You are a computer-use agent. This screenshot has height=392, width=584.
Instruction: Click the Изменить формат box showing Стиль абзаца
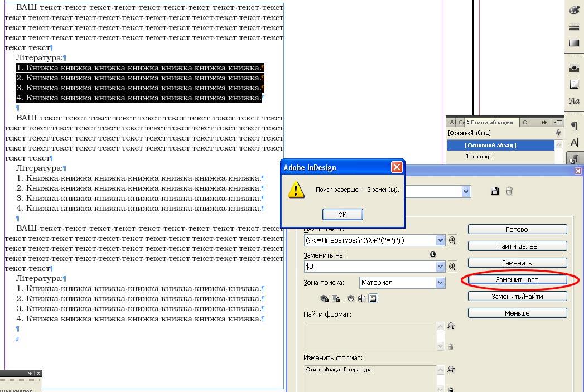coord(370,379)
